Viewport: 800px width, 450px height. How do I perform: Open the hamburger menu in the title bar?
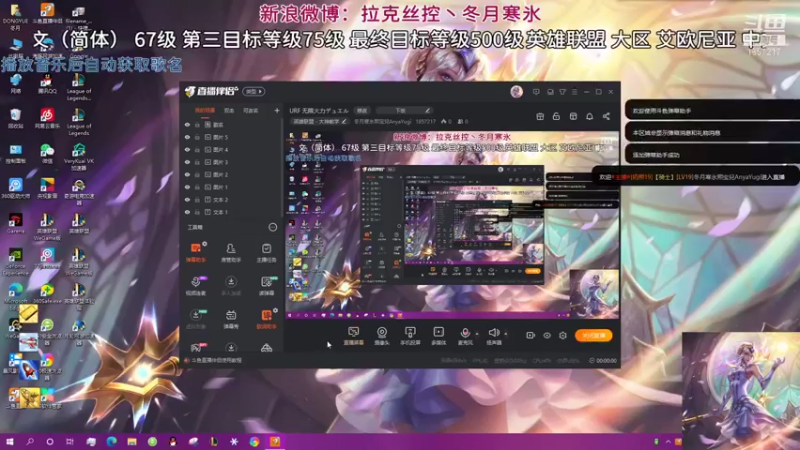pyautogui.click(x=574, y=92)
